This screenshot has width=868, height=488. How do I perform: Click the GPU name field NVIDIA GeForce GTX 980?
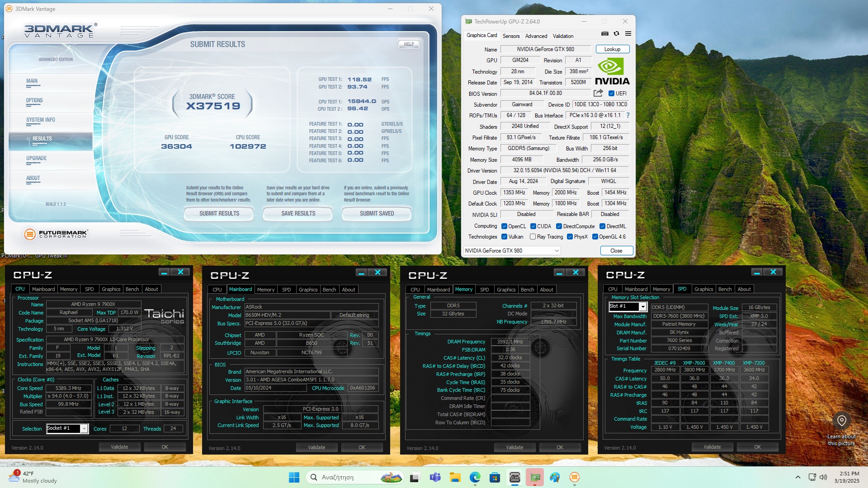(x=545, y=49)
